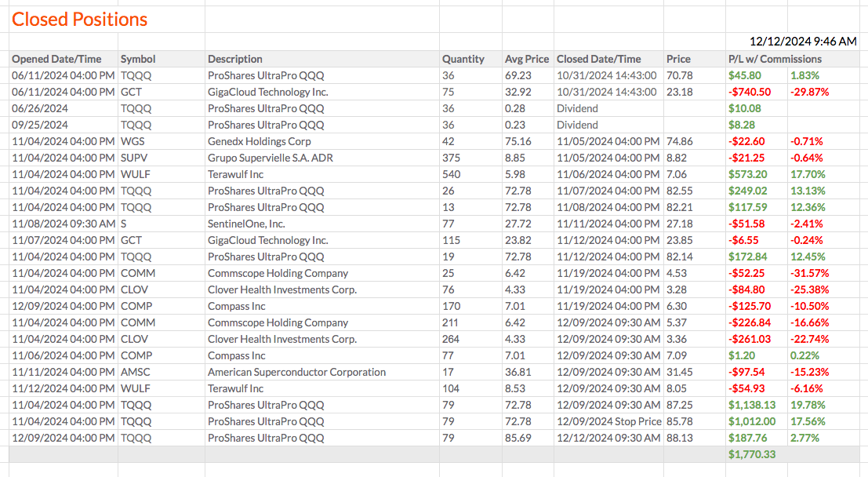
Task: Select the "Closed Date/Time" column header
Action: 599,59
